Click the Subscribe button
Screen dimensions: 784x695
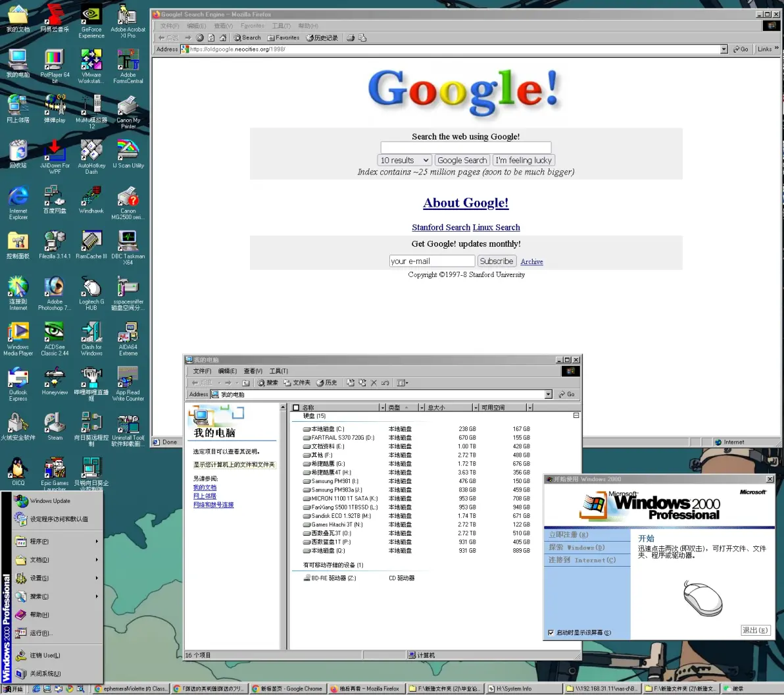tap(497, 261)
